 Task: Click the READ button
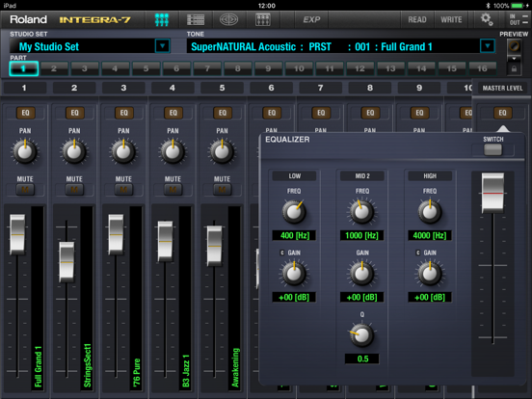pos(417,19)
